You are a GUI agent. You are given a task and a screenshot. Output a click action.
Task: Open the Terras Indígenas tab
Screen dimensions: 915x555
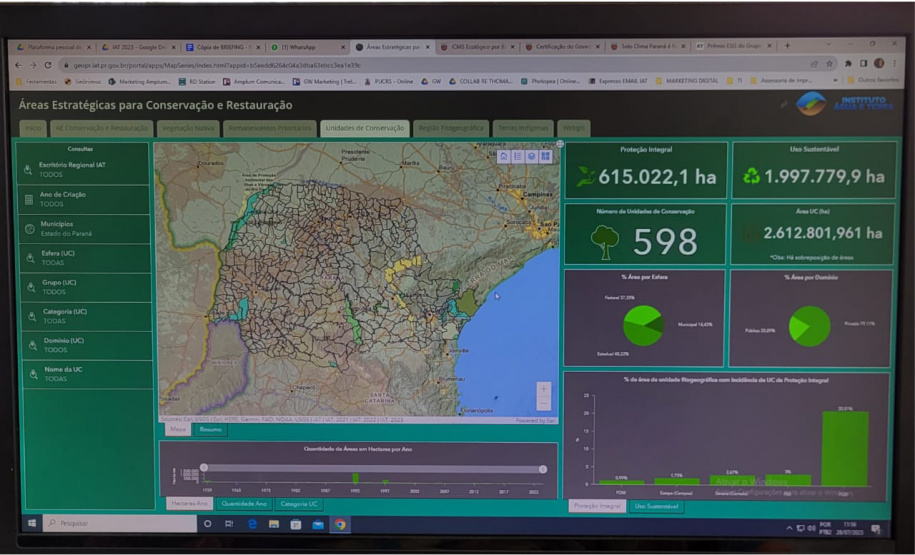coord(523,128)
